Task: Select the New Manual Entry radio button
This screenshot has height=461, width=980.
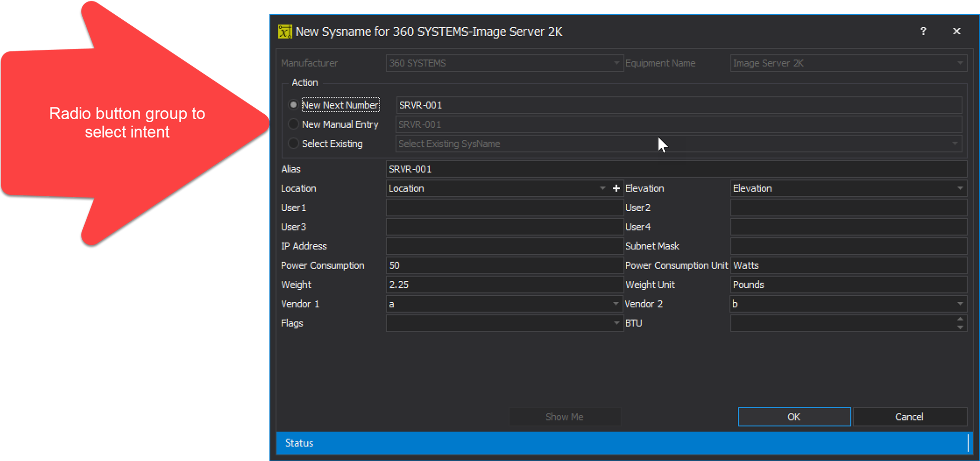Action: (294, 124)
